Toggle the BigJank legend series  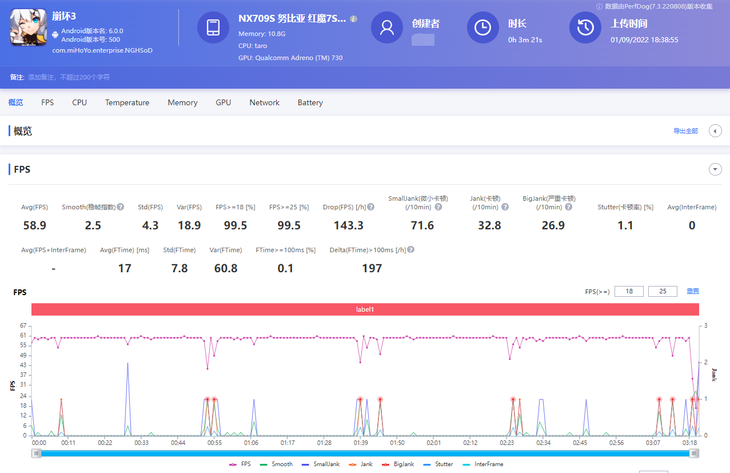click(x=398, y=464)
